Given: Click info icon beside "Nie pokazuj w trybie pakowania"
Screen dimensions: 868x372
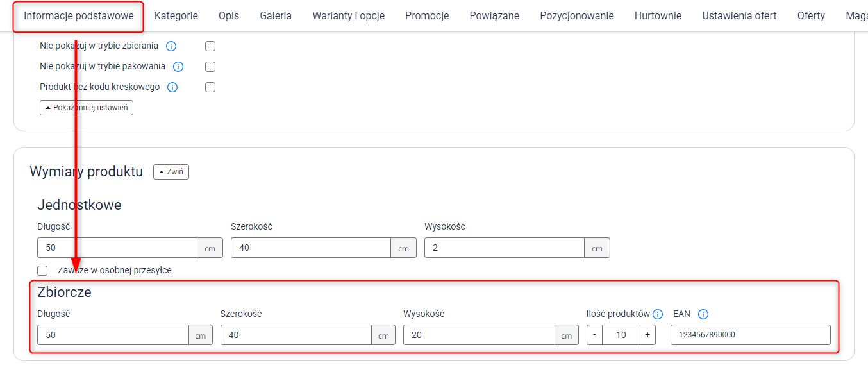Looking at the screenshot, I should (x=178, y=67).
